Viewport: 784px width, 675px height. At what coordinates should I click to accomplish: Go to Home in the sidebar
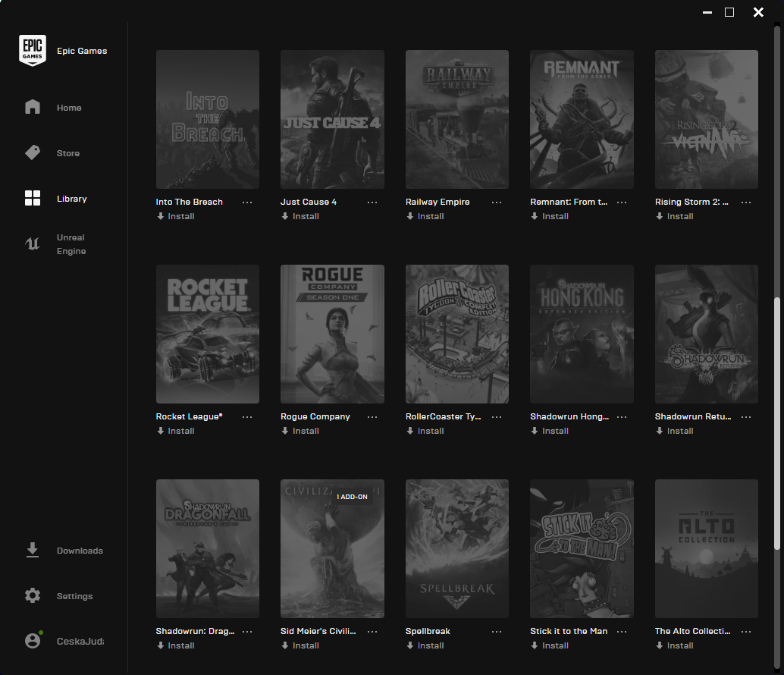[69, 108]
